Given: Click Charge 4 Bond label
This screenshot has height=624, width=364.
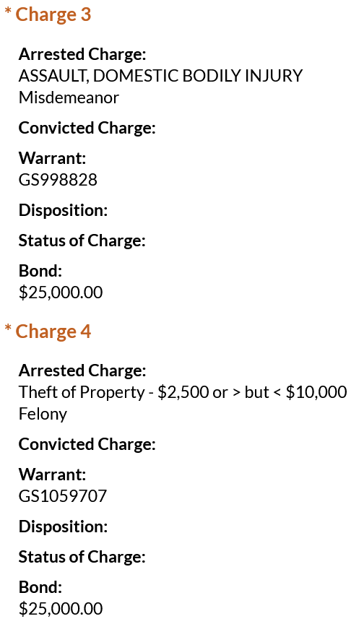Looking at the screenshot, I should pos(40,587).
